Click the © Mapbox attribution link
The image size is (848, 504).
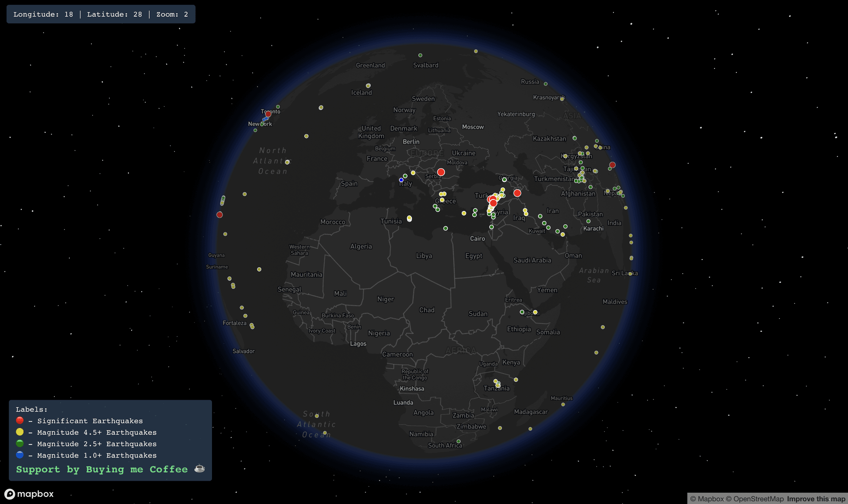707,499
